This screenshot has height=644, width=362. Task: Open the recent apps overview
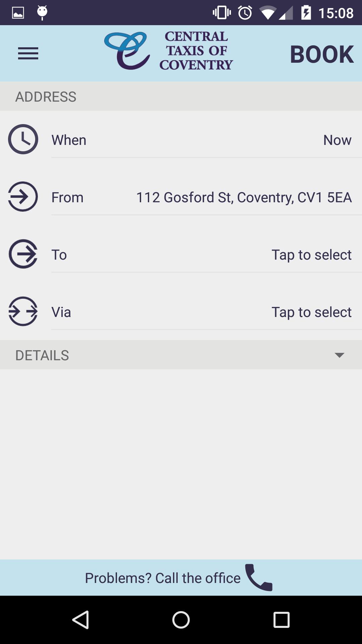(x=281, y=620)
